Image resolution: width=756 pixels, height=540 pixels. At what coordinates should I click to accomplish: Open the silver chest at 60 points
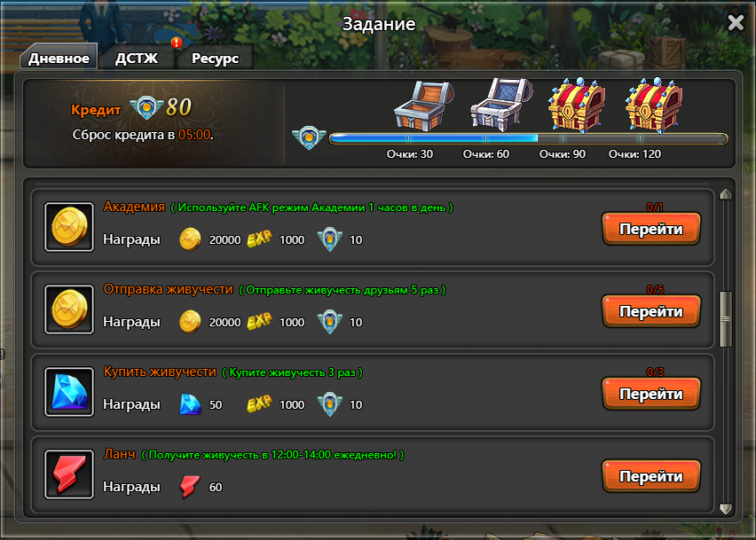tap(501, 105)
